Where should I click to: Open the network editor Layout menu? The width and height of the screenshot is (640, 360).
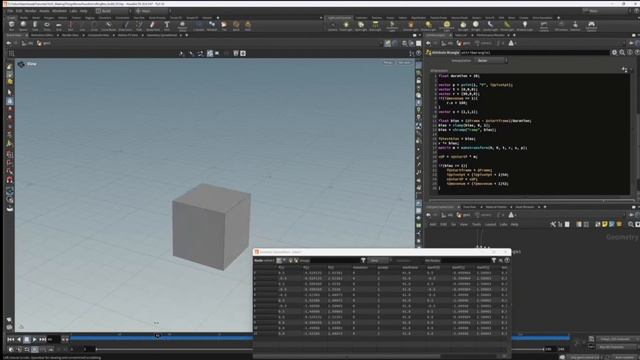click(490, 224)
